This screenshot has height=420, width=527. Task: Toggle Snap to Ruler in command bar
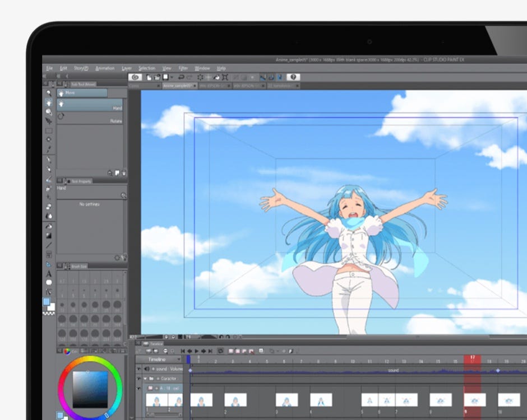coord(262,77)
